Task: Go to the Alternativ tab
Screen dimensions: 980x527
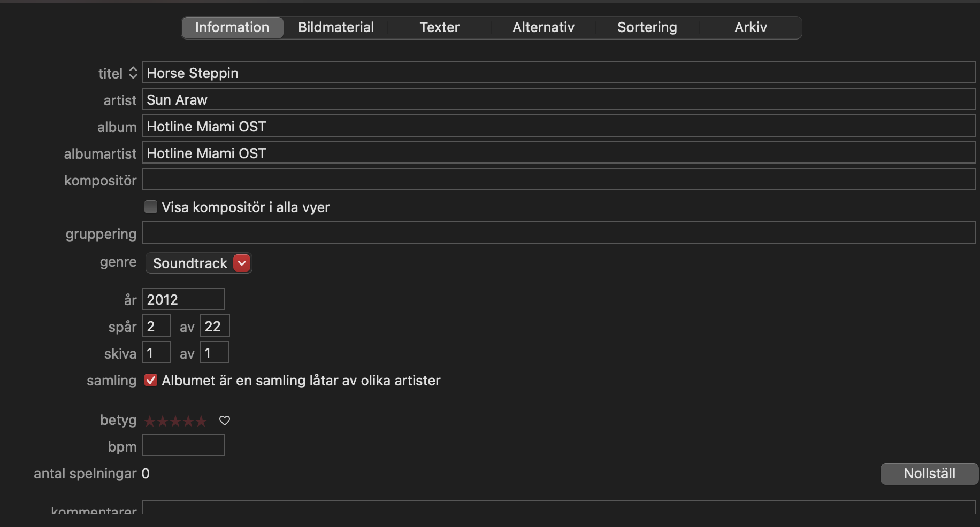Action: (x=543, y=27)
